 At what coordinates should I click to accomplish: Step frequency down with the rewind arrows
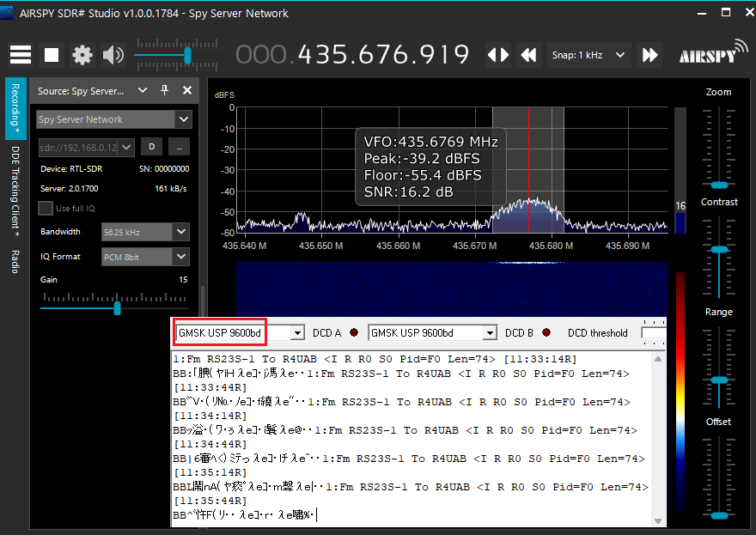(x=528, y=55)
